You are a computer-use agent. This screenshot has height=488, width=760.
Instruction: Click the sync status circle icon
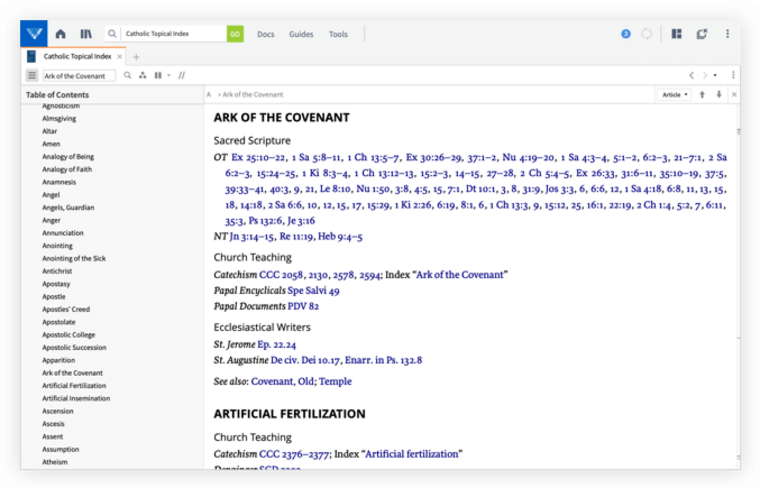[x=647, y=33]
